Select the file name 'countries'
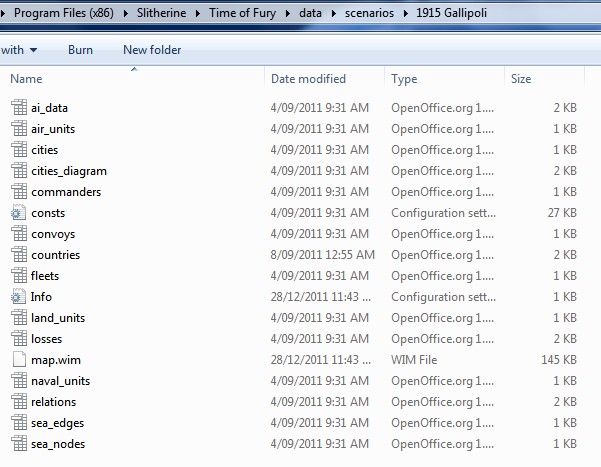The width and height of the screenshot is (601, 467). point(56,255)
